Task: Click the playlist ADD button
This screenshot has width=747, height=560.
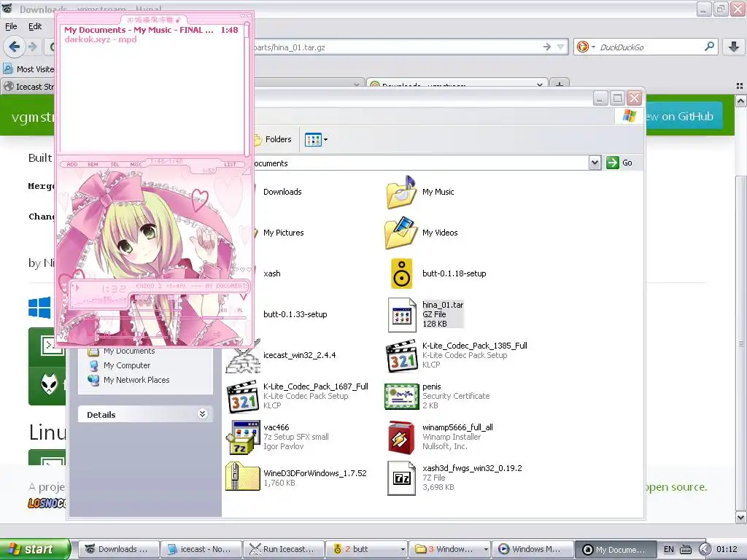Action: [x=72, y=164]
